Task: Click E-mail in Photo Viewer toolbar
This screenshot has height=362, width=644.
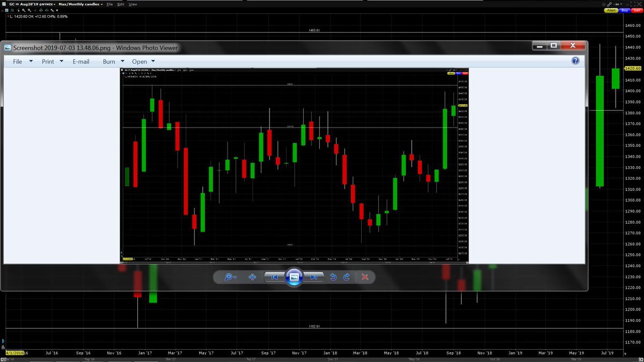Action: coord(81,62)
